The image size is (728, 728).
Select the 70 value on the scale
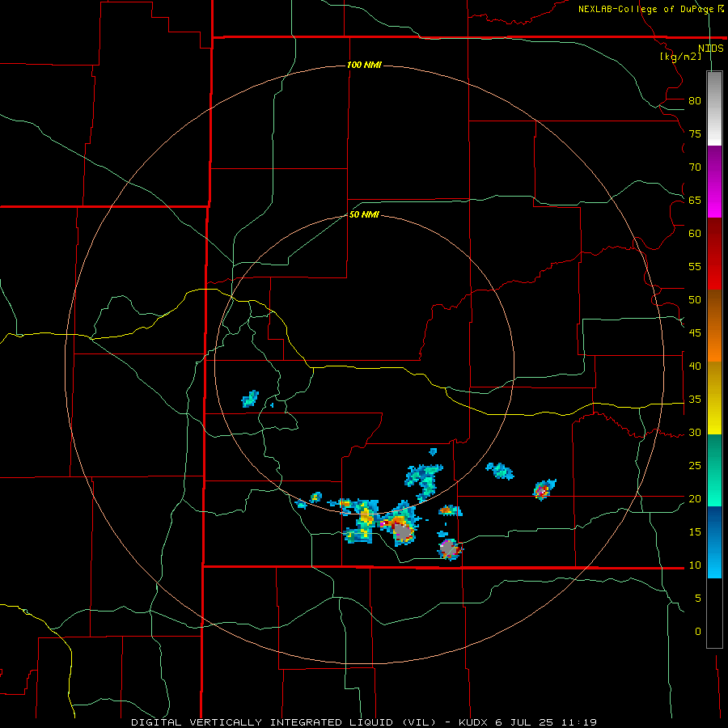695,167
